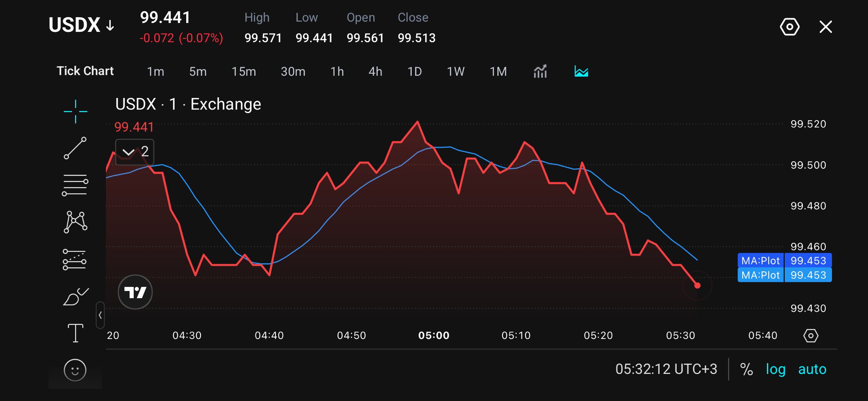Open the USDX symbol dropdown
Screen dimensions: 868x401
(x=81, y=25)
